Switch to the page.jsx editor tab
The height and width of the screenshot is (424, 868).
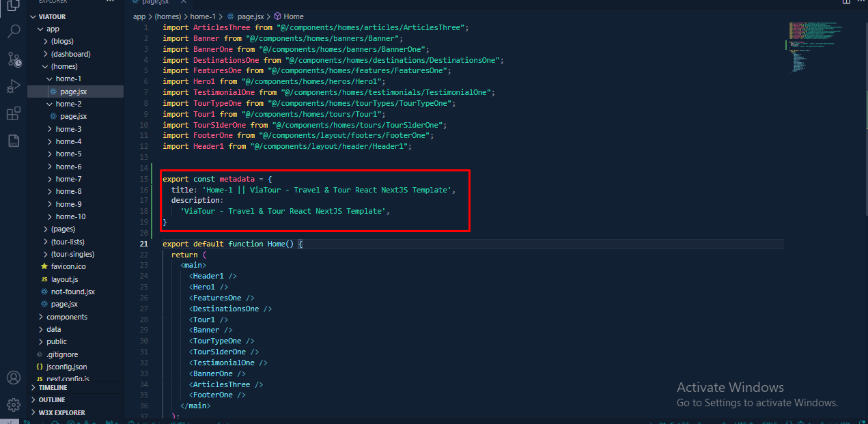pyautogui.click(x=154, y=3)
